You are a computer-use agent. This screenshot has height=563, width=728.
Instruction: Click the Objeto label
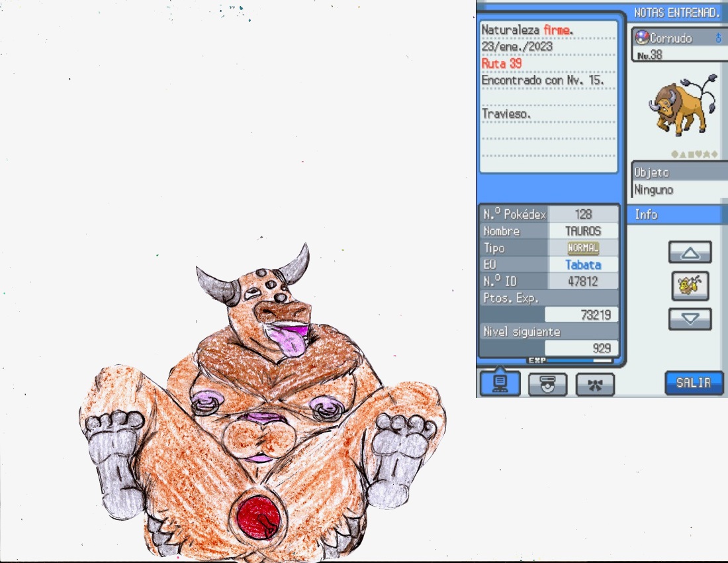coord(652,172)
